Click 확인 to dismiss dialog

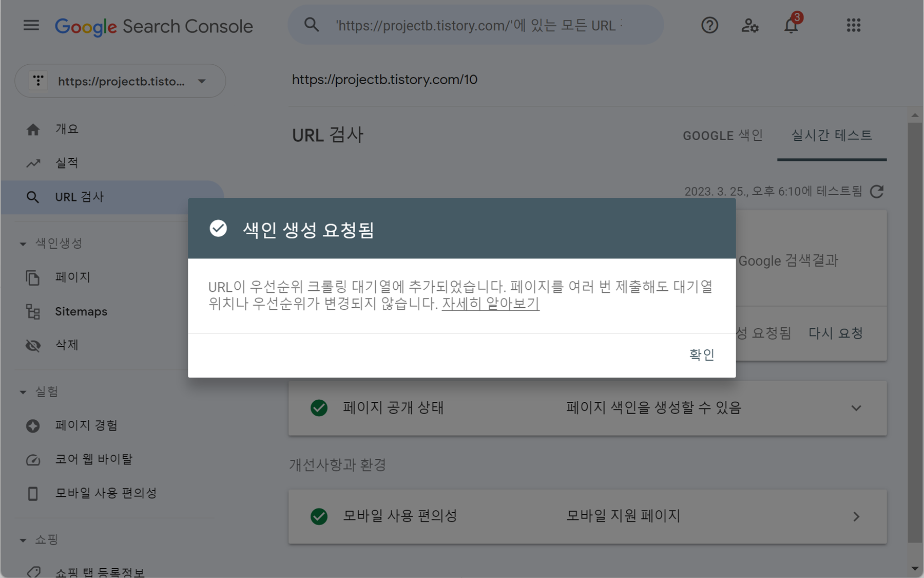pyautogui.click(x=702, y=355)
